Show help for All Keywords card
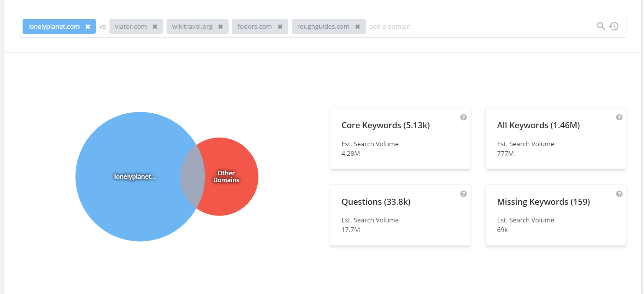644x294 pixels. tap(619, 117)
